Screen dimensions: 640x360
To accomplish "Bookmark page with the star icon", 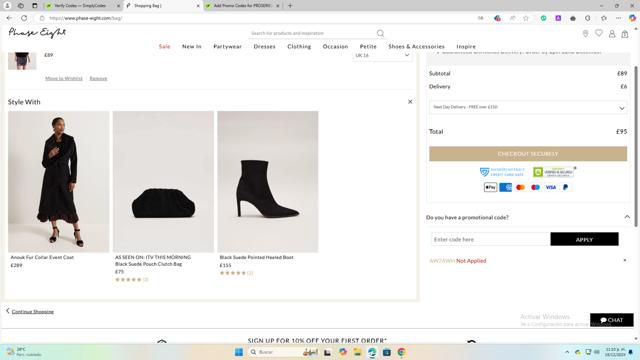I will pyautogui.click(x=526, y=18).
